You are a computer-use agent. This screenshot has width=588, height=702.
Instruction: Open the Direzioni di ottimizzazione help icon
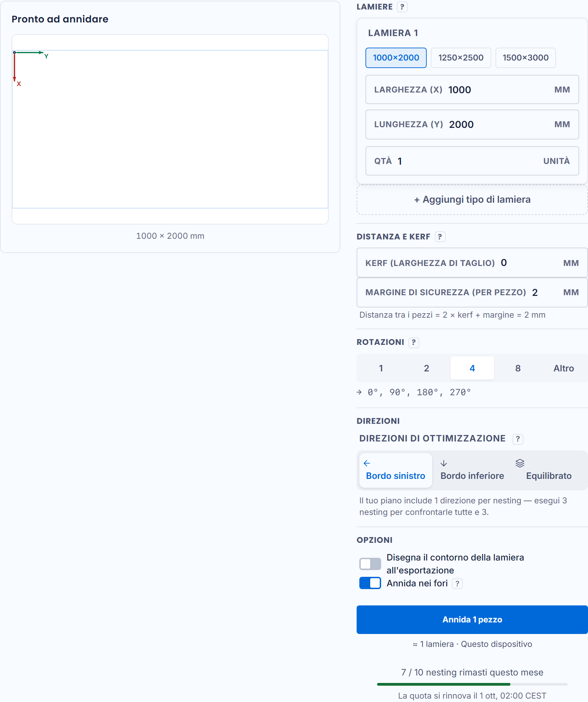click(x=518, y=439)
